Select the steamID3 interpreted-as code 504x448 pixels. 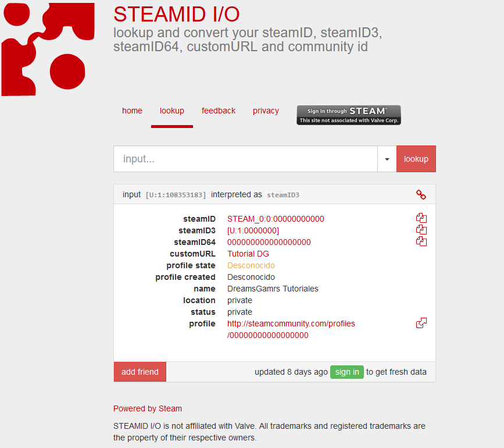click(x=283, y=195)
